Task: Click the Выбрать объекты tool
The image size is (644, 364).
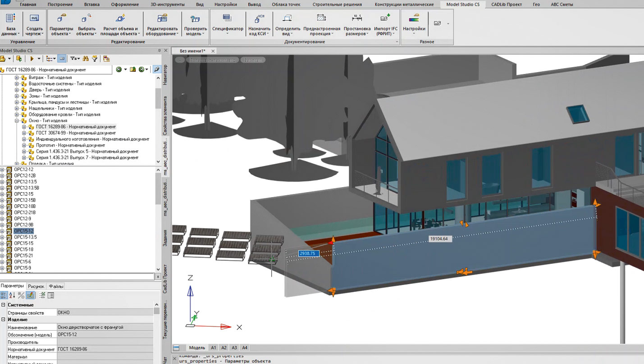Action: pos(87,24)
